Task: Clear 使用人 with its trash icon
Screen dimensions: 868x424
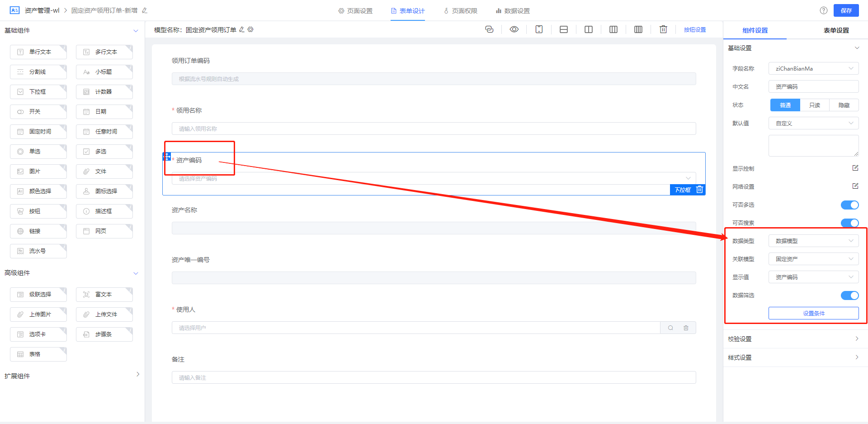Action: tap(686, 328)
